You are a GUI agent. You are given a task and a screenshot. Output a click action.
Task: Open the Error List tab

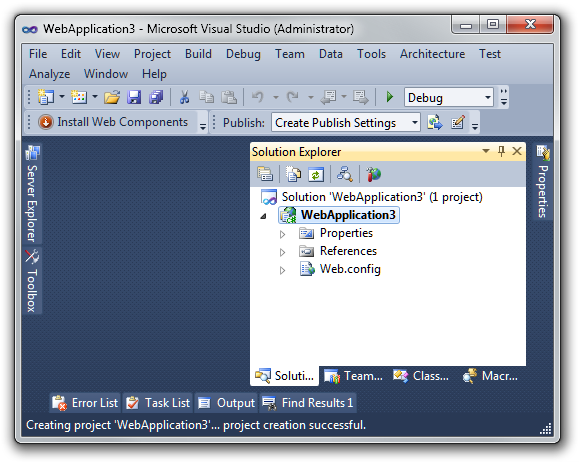pyautogui.click(x=85, y=403)
